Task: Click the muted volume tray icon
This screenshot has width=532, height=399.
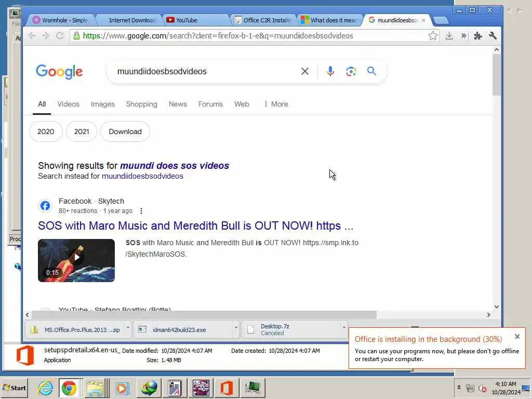Action: [482, 388]
